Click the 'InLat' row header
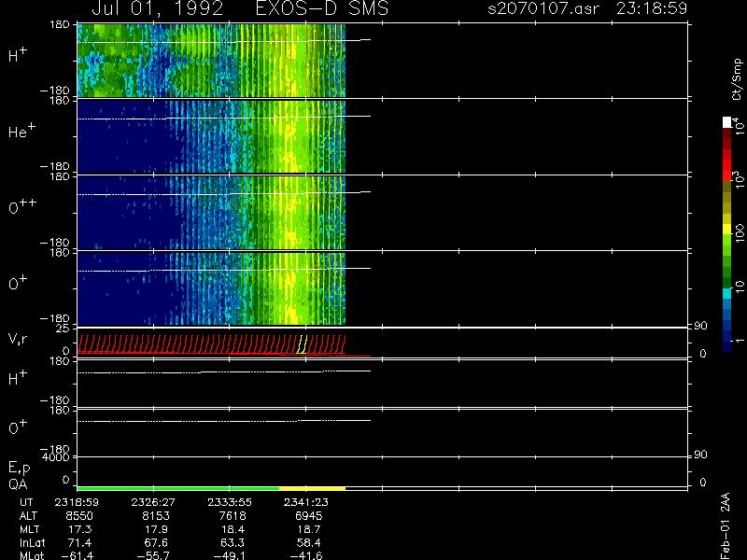 tap(32, 542)
